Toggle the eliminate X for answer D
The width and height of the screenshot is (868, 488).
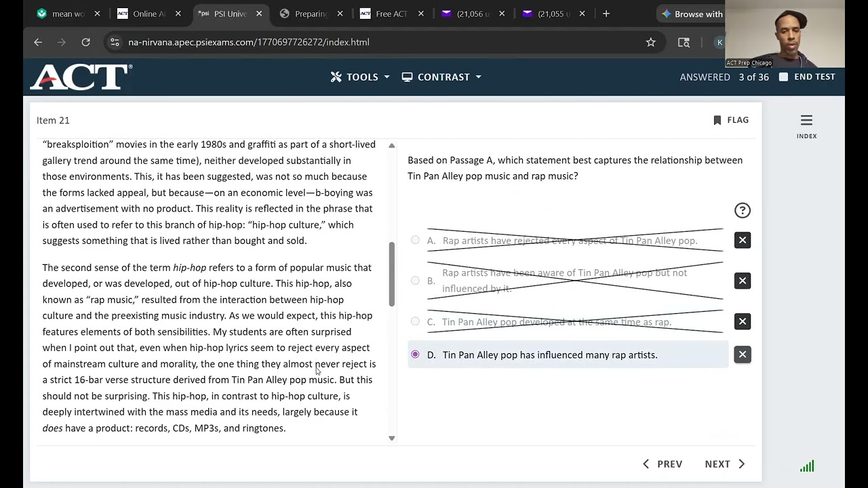(743, 354)
